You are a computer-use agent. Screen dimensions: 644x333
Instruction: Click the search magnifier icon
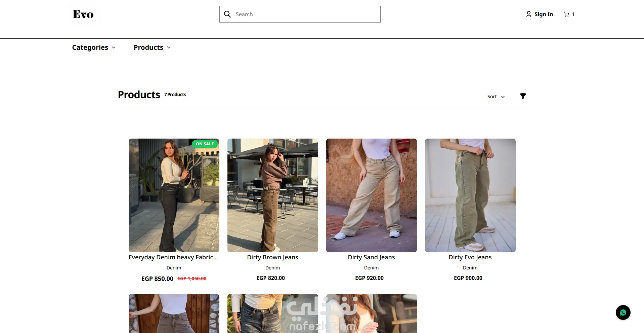tap(227, 14)
